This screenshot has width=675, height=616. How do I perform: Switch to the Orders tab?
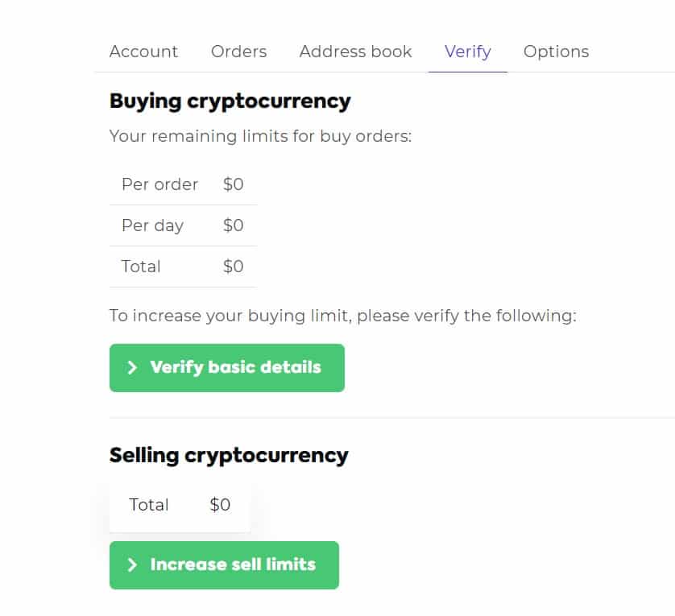pos(238,52)
